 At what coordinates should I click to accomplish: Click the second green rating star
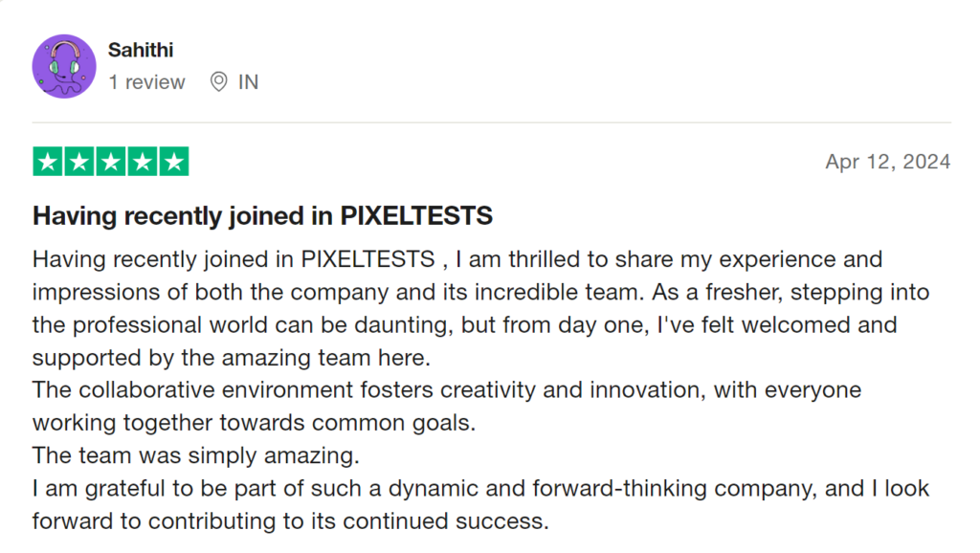click(x=79, y=162)
